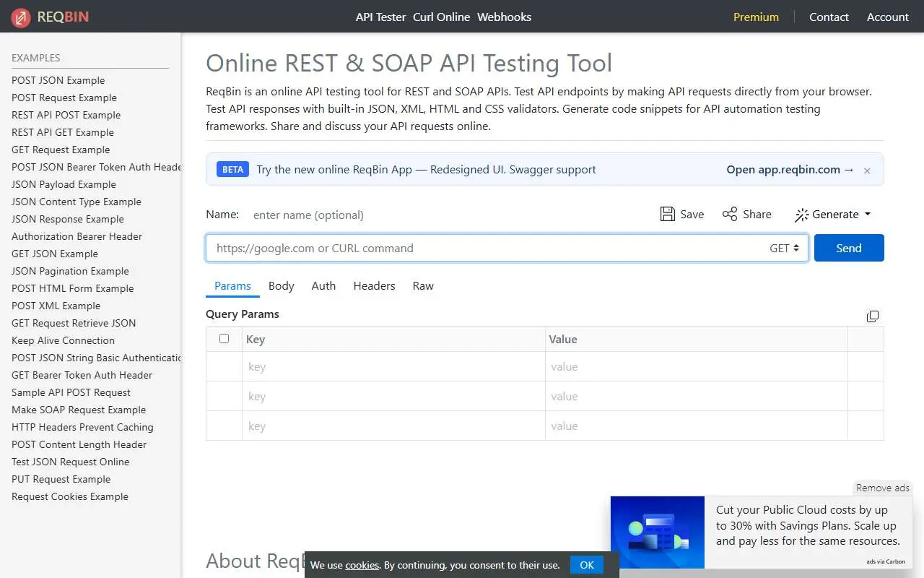Open API Tester in top navigation
924x578 pixels.
click(x=380, y=17)
